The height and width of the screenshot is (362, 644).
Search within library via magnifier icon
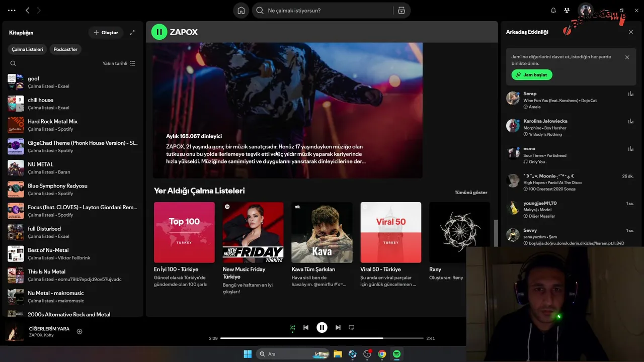(x=13, y=63)
